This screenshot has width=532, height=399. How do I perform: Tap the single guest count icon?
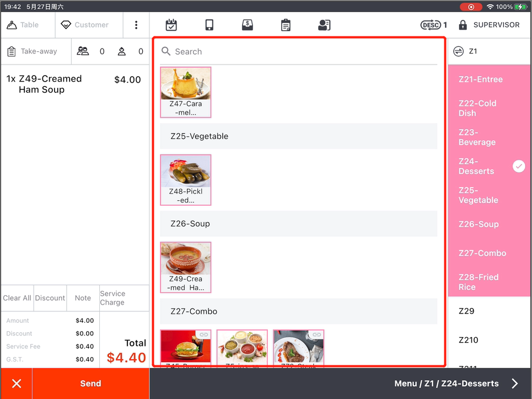(121, 51)
